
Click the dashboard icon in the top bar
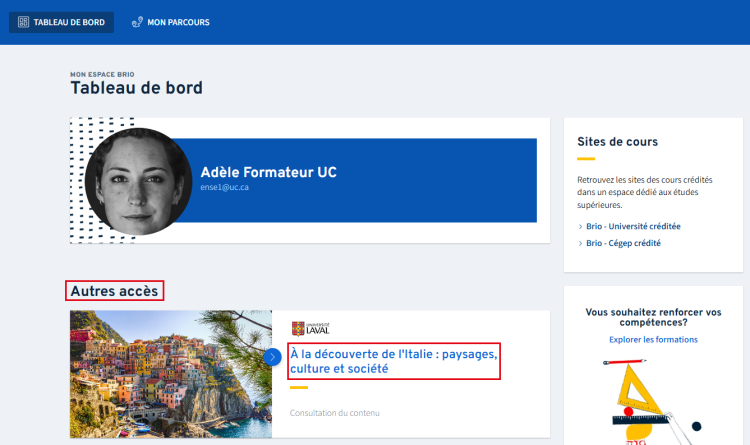coord(23,22)
